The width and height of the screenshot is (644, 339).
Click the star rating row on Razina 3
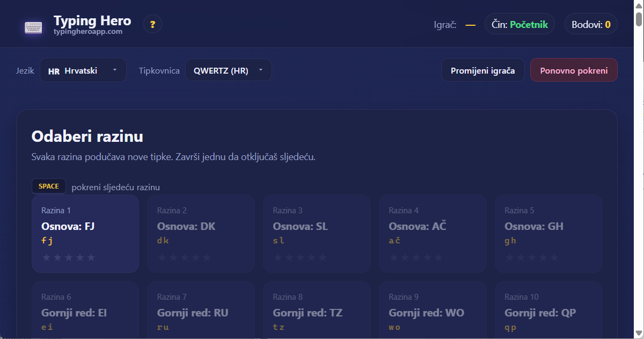click(x=301, y=257)
